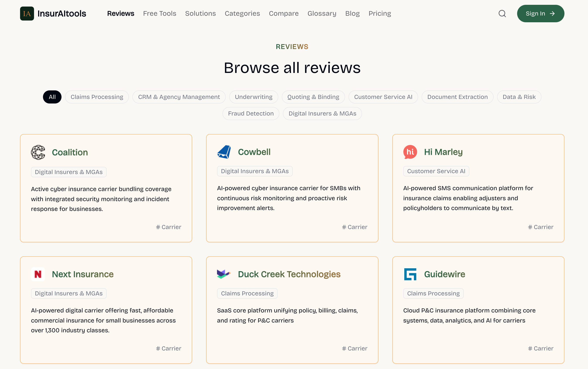Click the # Carrier tag on Coalition card

(x=168, y=227)
